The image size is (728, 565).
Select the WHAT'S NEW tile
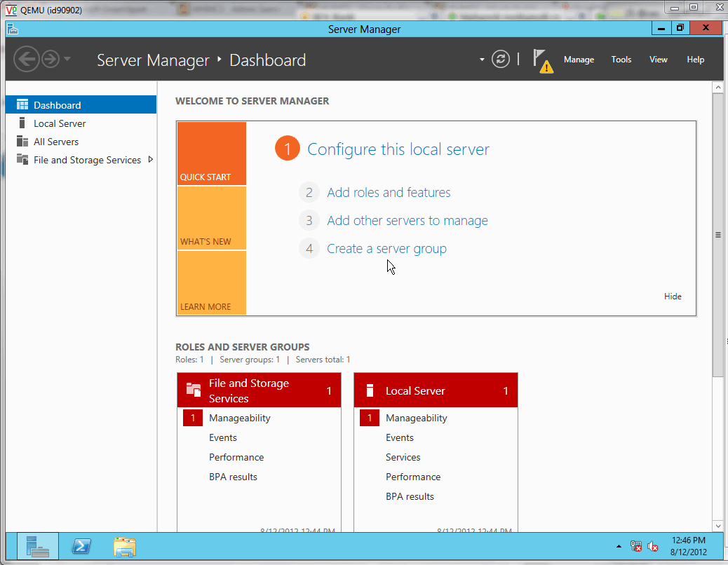pyautogui.click(x=212, y=218)
